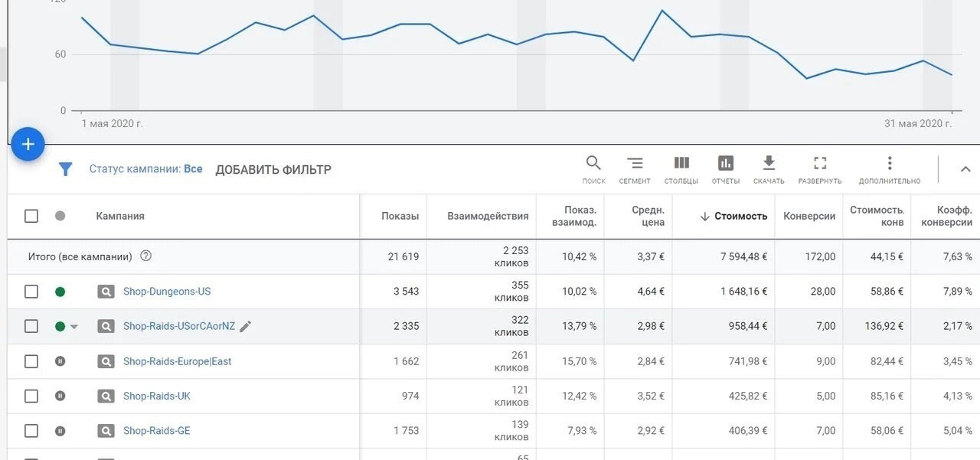Screen dimensions: 980x460
Task: Open the Статус кампании: Все filter
Action: click(146, 169)
